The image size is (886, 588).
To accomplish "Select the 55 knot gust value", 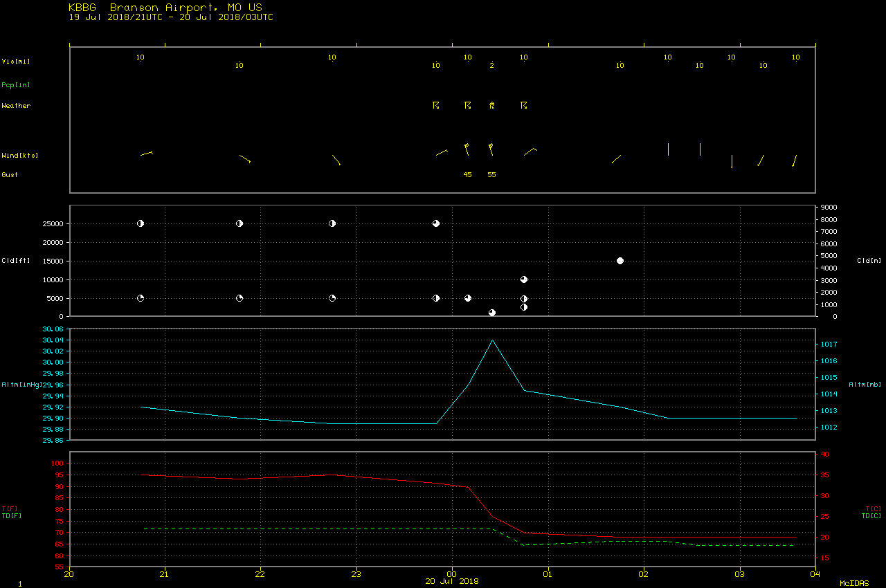I will click(x=491, y=175).
